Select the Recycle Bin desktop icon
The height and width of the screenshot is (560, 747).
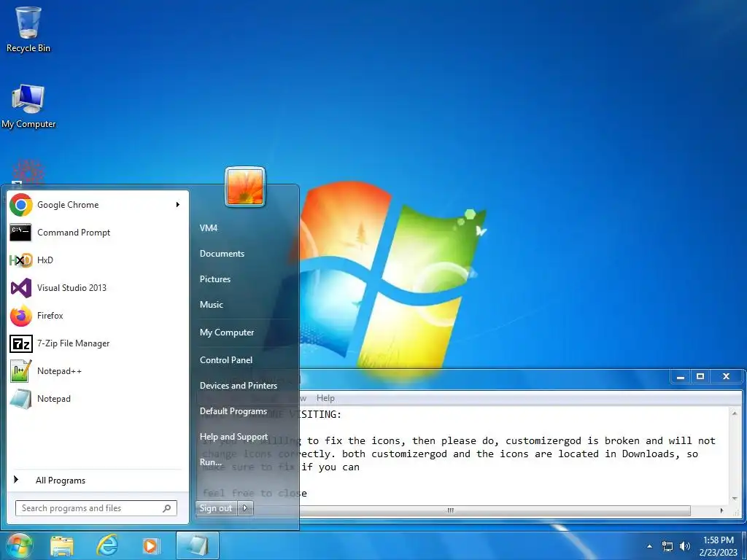(x=28, y=29)
